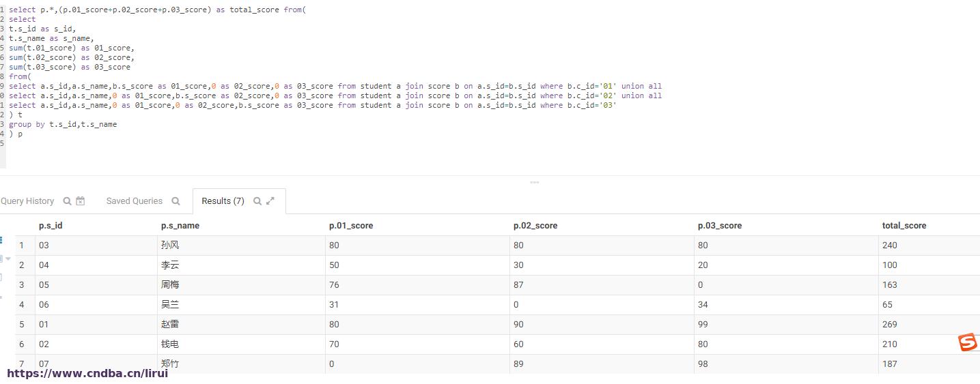Click p.03_score value 34 for 吴兰
Screen dimensions: 980x384
coord(703,305)
